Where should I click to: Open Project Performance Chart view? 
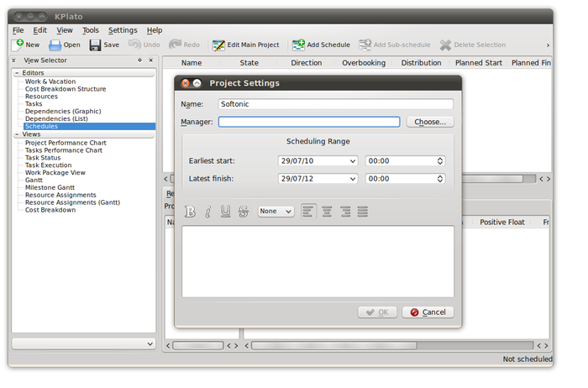66,144
